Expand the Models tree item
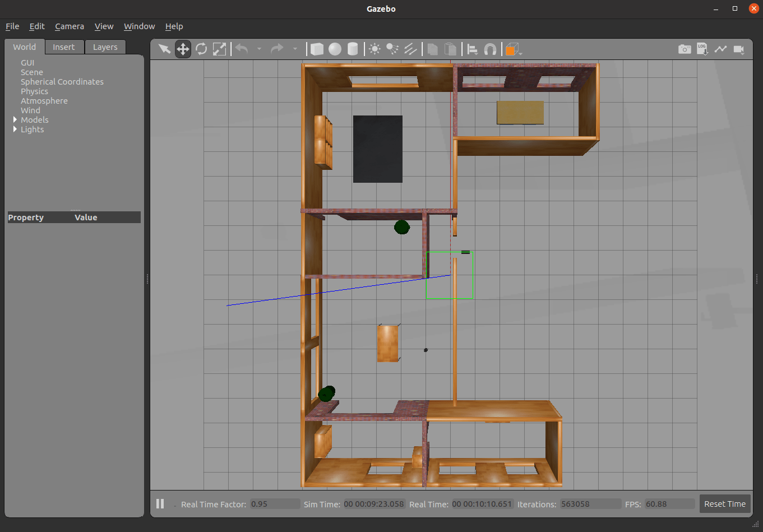 click(15, 120)
